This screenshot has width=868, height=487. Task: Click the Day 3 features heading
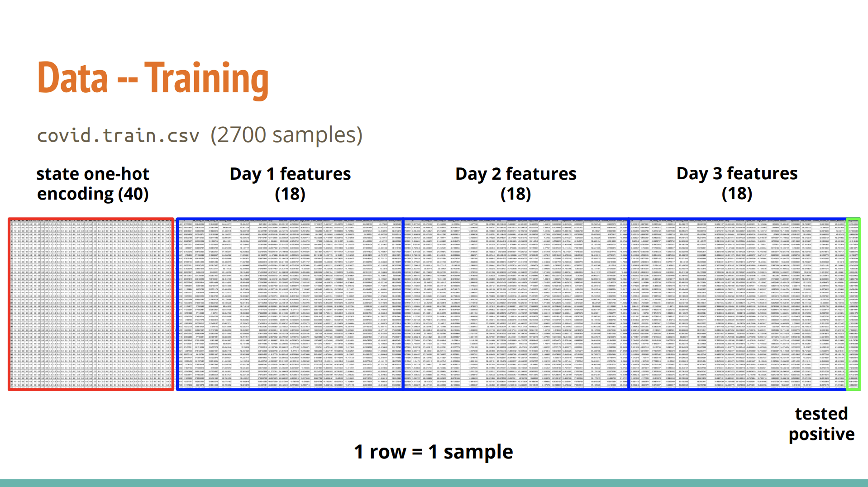coord(737,173)
